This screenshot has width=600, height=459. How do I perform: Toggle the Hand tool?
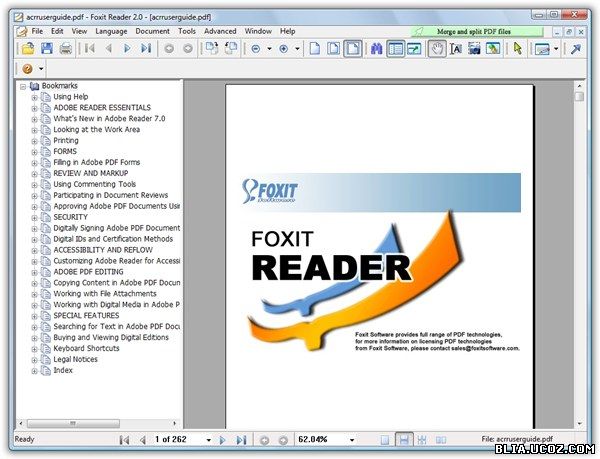point(437,49)
